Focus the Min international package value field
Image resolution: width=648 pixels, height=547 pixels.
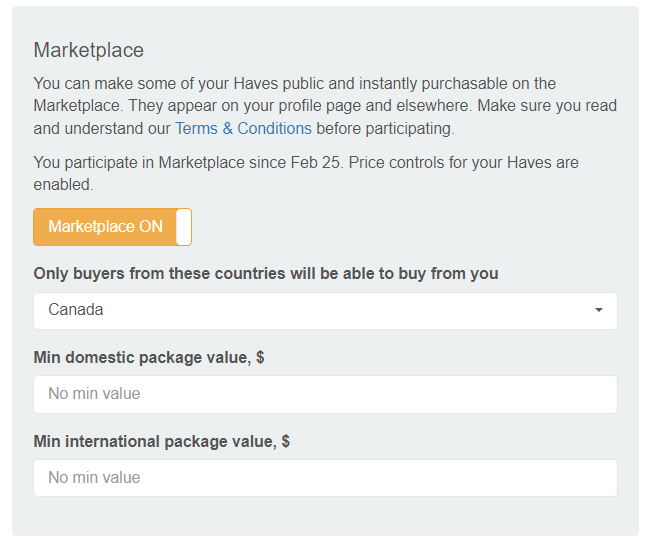pos(325,478)
